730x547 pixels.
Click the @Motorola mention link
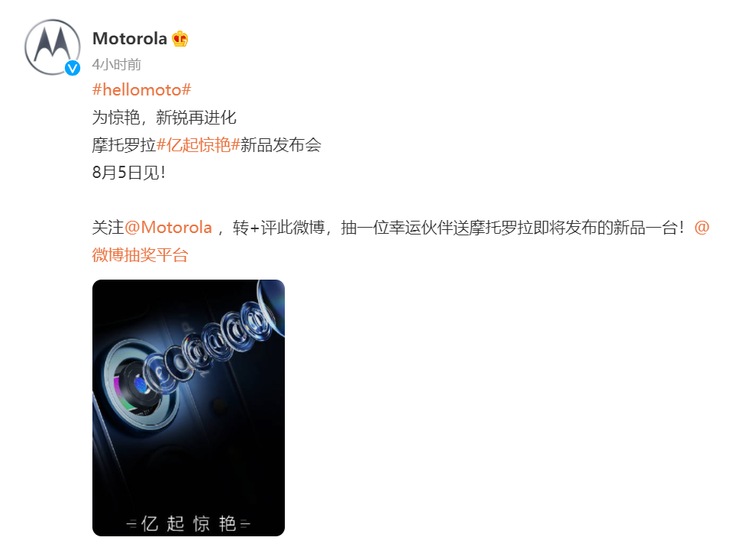168,228
